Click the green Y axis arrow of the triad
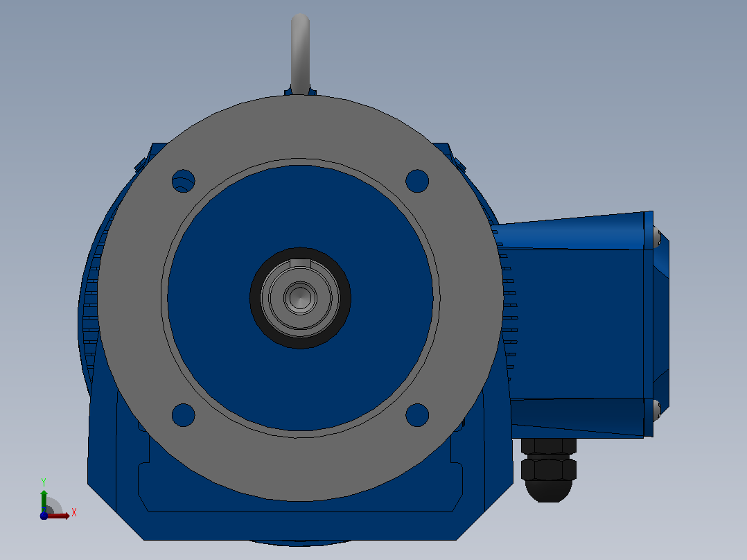The height and width of the screenshot is (560, 747). click(44, 500)
